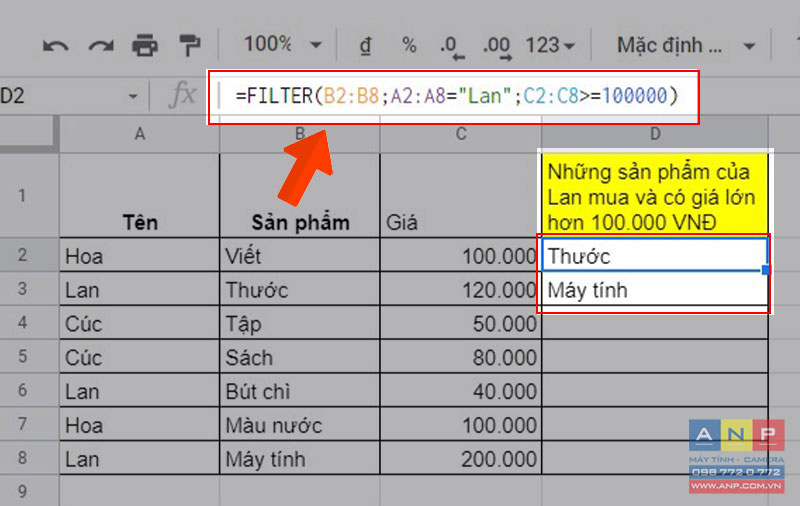Click cell B2 with Viết
800x506 pixels.
pos(300,255)
